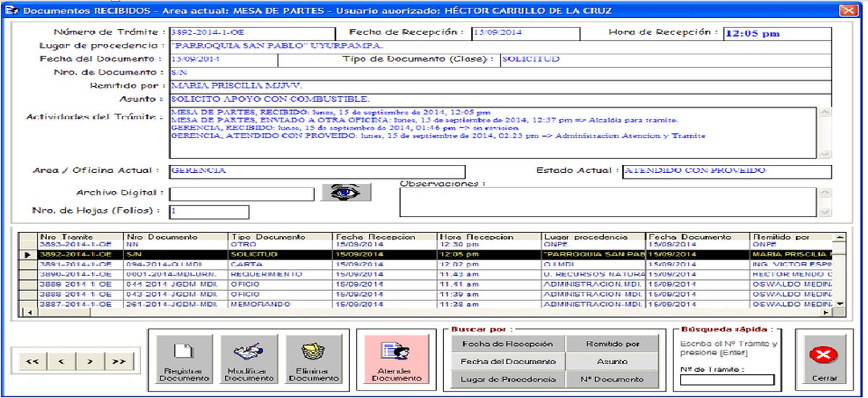
Task: Search by Lugar de Procedencia
Action: [x=507, y=379]
